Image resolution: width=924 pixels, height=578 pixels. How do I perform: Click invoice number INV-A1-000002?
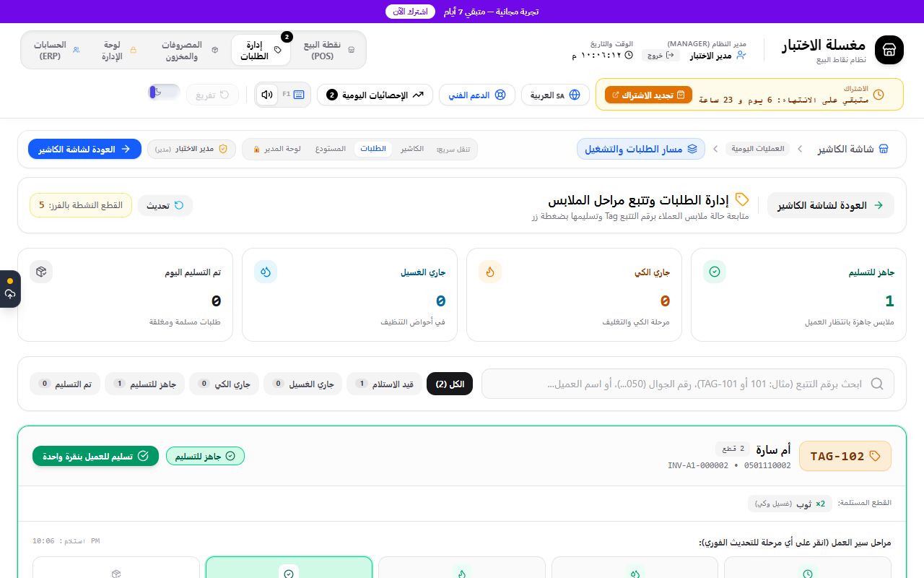pos(698,466)
